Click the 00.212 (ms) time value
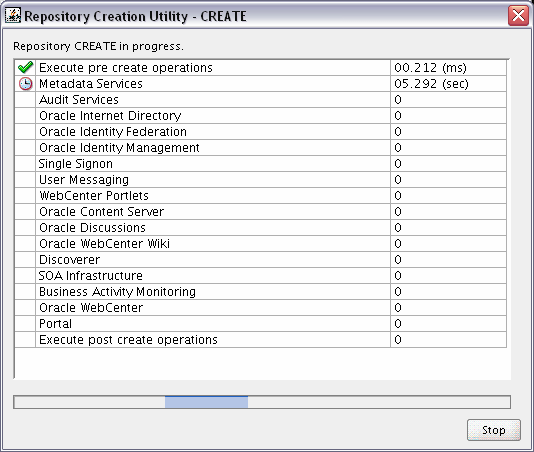The width and height of the screenshot is (534, 452). (x=430, y=68)
